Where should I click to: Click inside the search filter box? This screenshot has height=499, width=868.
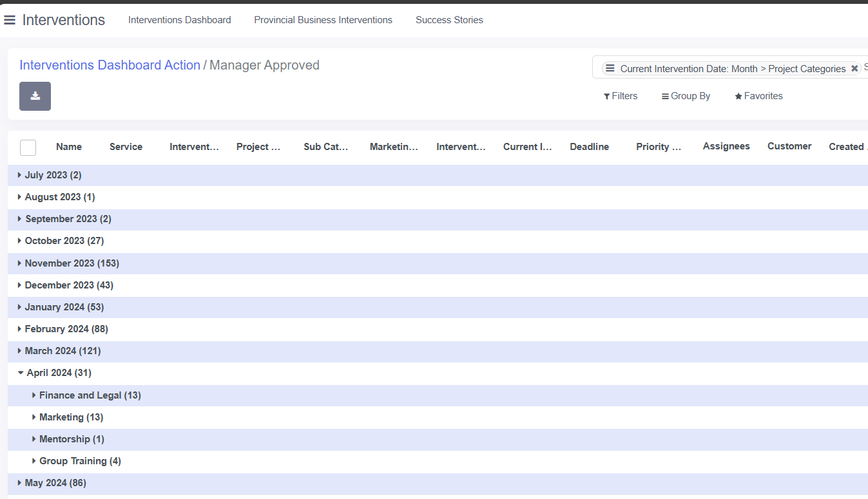point(865,68)
